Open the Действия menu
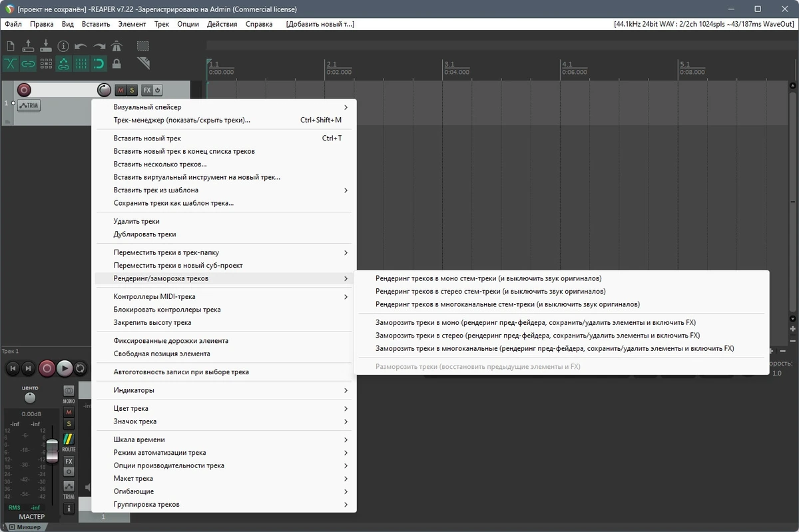The image size is (799, 532). pos(222,24)
